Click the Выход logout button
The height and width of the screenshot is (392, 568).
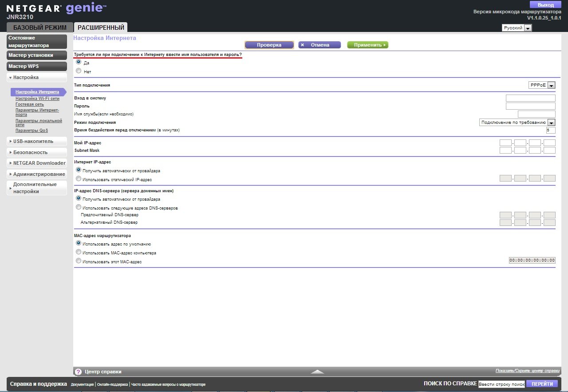545,4
